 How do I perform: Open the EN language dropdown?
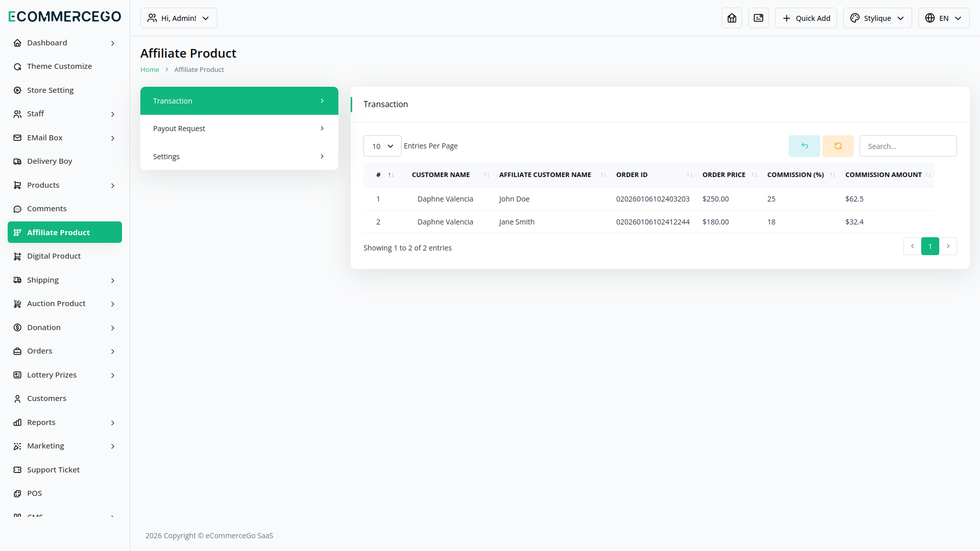[944, 18]
